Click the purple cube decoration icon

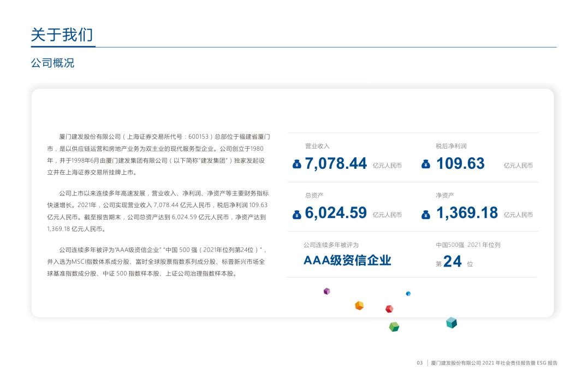click(327, 291)
